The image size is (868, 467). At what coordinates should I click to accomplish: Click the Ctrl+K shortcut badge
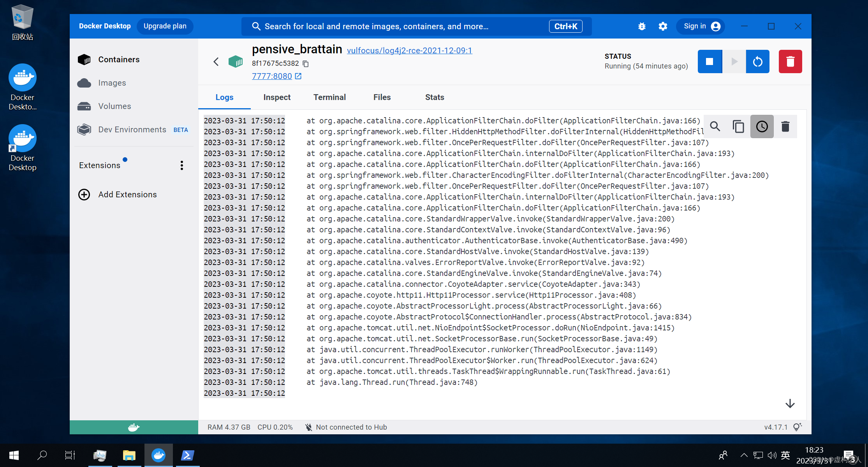tap(565, 26)
